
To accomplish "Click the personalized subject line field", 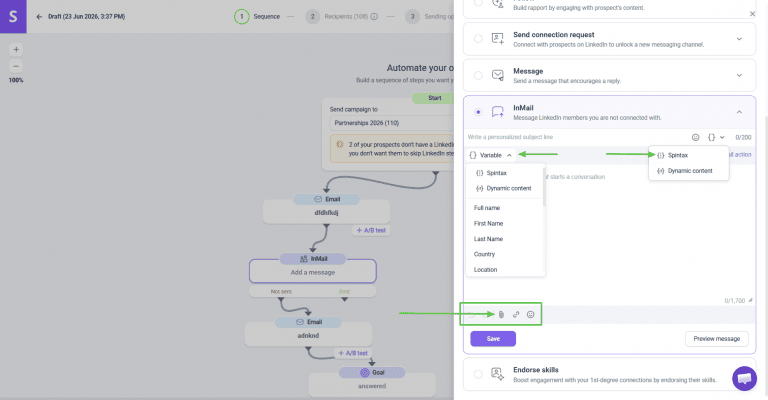I will click(576, 138).
